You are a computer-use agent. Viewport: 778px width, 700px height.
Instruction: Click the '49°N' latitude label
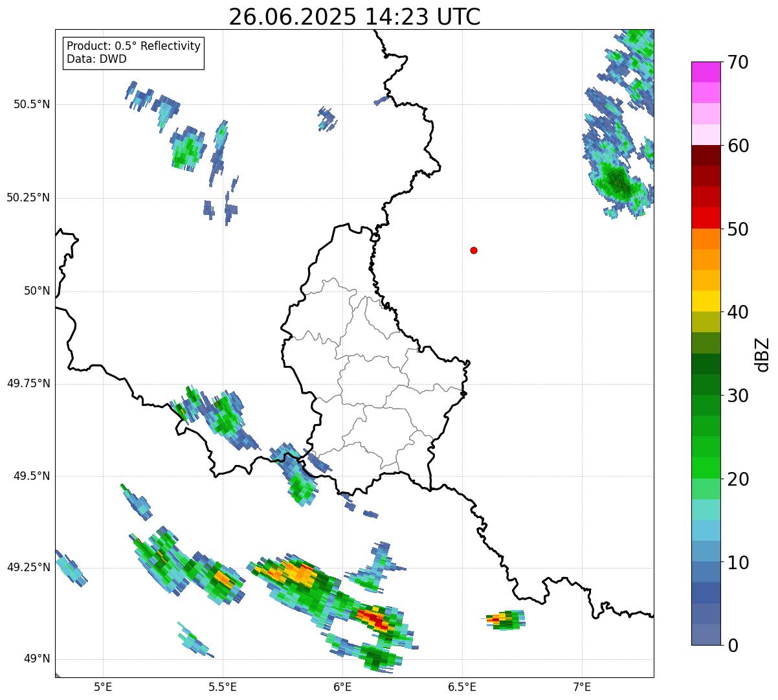click(37, 659)
